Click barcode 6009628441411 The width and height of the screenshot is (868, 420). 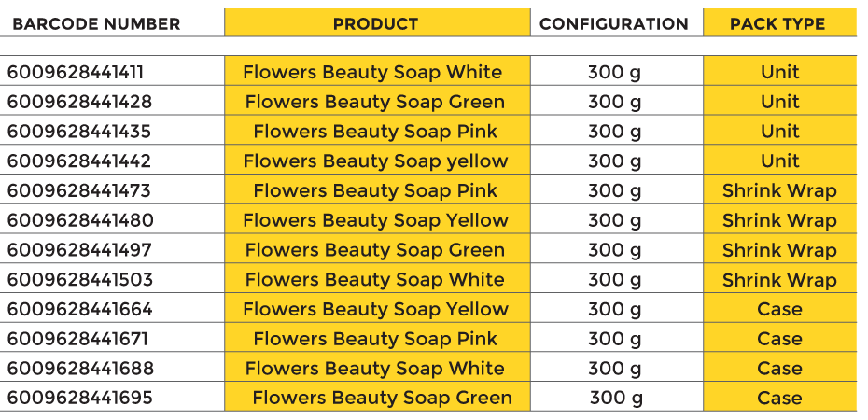click(76, 73)
